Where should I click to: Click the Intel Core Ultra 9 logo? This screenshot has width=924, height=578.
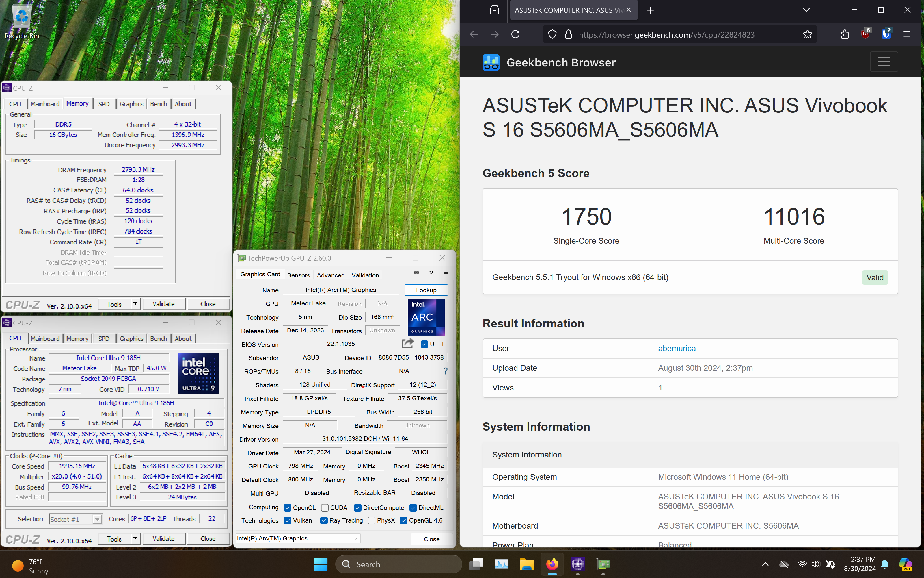199,373
